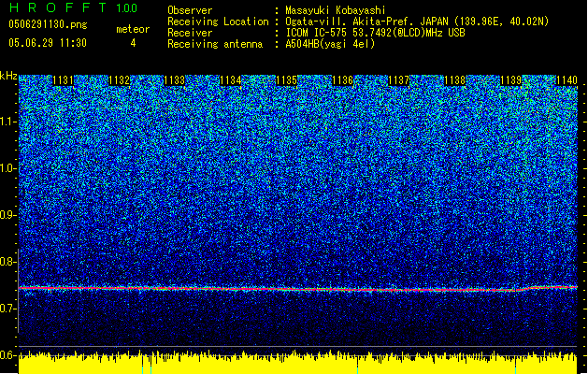The width and height of the screenshot is (588, 374).
Task: Click the Observer label
Action: pyautogui.click(x=190, y=10)
